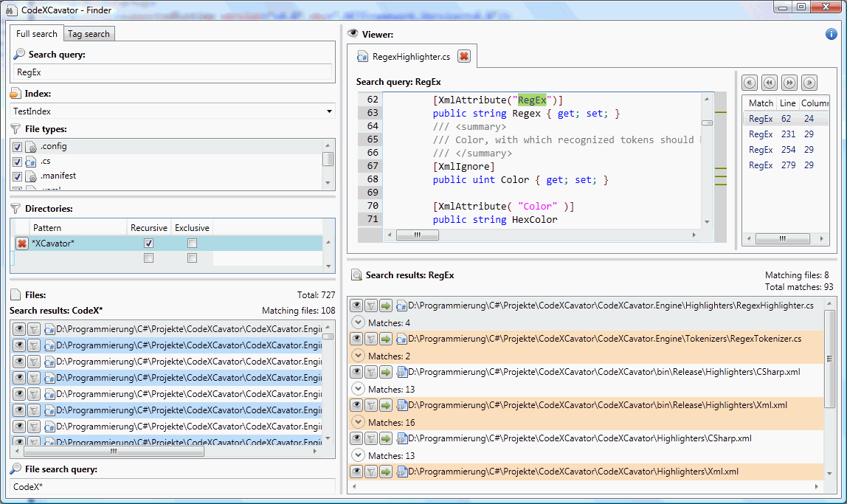Jump to the last match in Viewer

(809, 83)
